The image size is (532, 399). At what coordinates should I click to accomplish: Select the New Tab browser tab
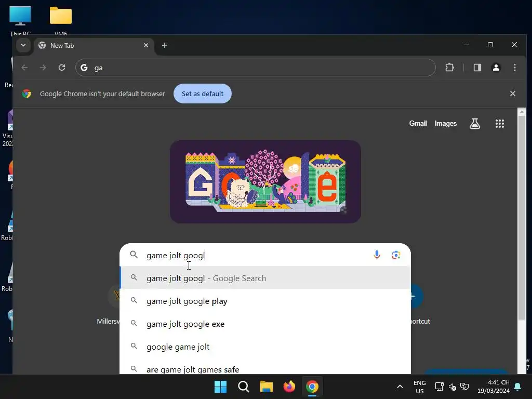pyautogui.click(x=94, y=46)
